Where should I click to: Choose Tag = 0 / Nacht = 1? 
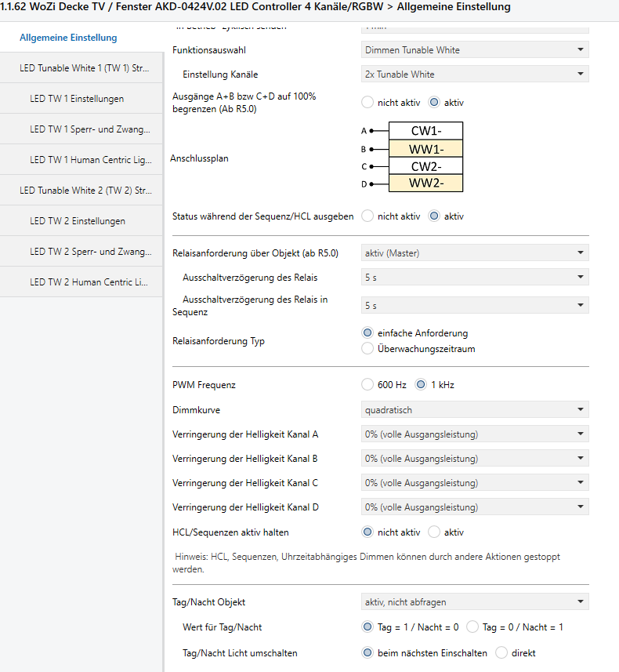click(472, 627)
